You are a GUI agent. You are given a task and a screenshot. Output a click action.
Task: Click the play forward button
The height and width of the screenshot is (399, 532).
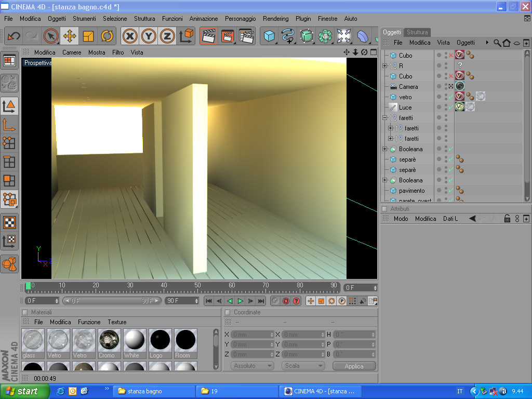click(240, 301)
